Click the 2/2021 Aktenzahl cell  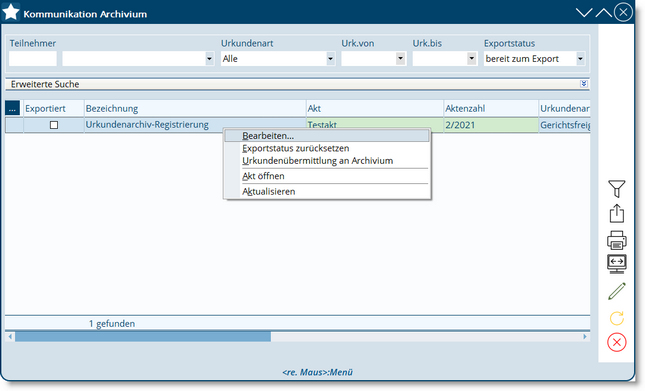pyautogui.click(x=491, y=125)
